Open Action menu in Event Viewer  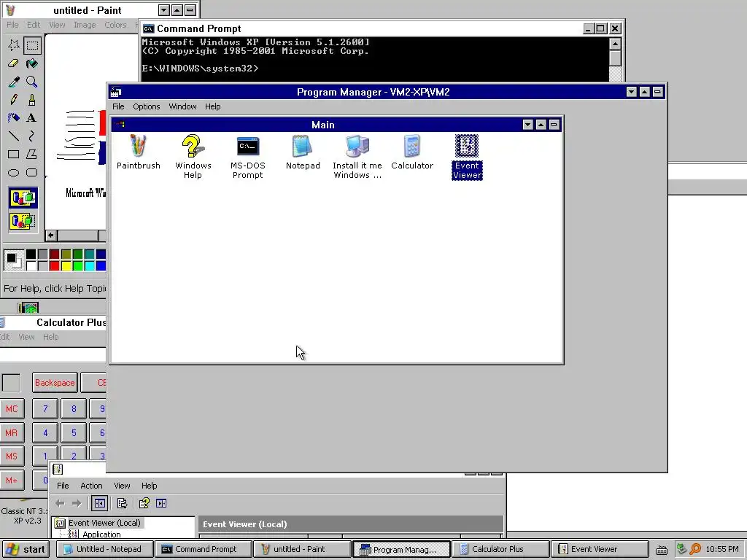(91, 486)
